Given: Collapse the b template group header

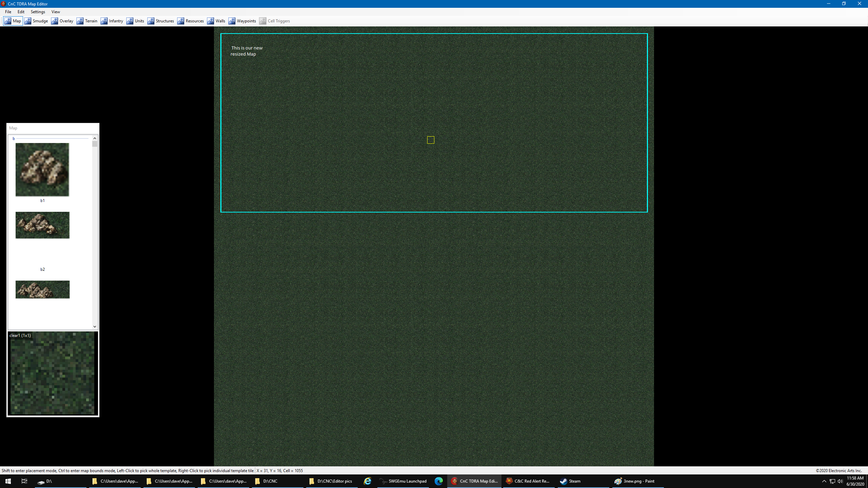Looking at the screenshot, I should pyautogui.click(x=14, y=139).
